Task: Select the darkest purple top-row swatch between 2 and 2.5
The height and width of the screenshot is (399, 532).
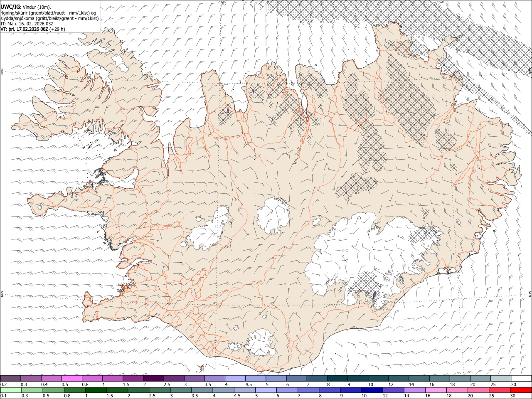Action: 153,378
